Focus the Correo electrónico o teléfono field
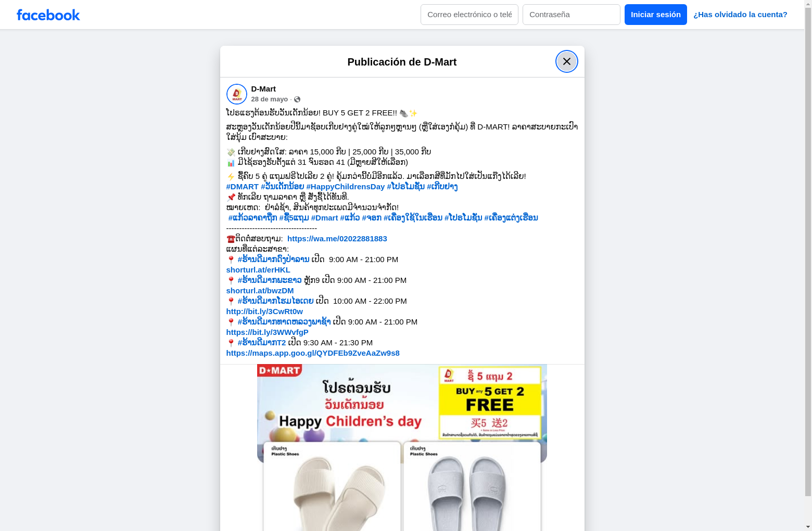 click(470, 15)
